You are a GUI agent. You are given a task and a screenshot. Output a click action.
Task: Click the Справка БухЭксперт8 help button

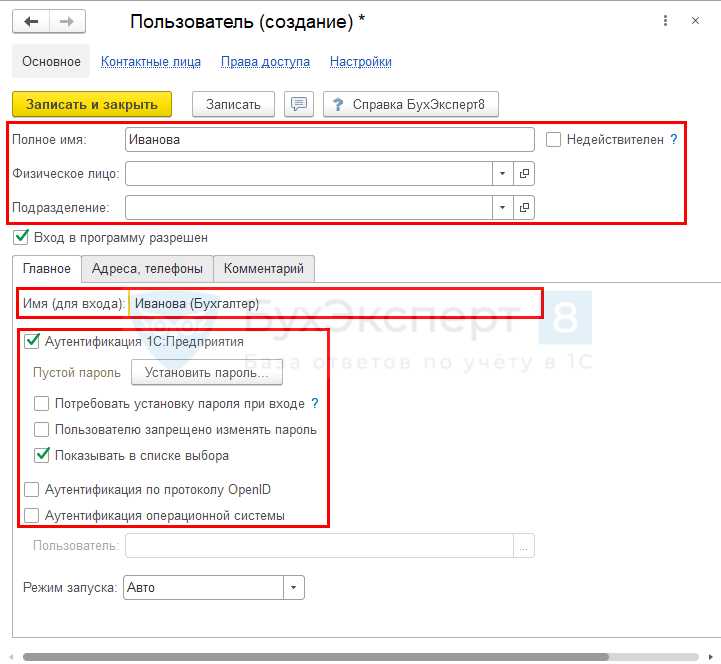point(411,104)
